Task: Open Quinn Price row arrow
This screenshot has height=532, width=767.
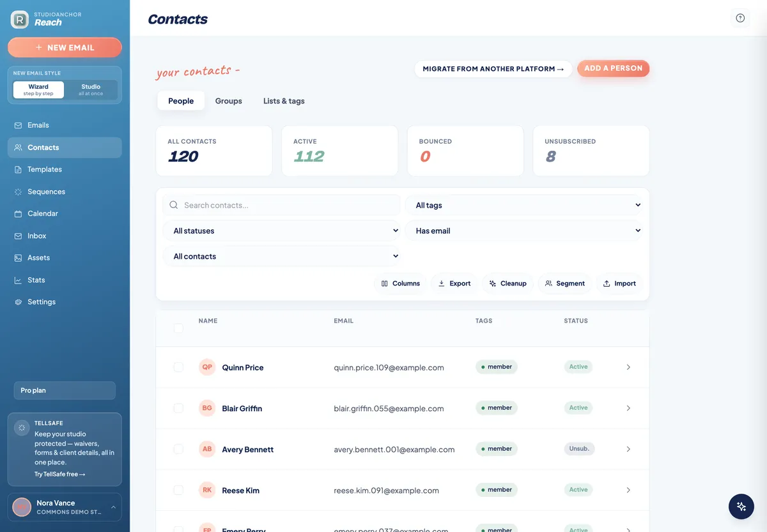Action: [x=628, y=367]
